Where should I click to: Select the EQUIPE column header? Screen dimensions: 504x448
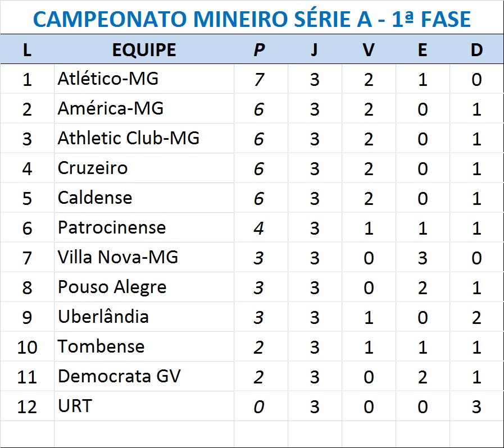pos(144,49)
